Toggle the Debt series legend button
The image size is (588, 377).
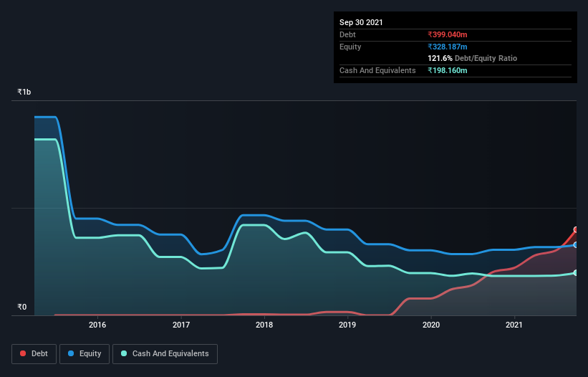pos(34,354)
